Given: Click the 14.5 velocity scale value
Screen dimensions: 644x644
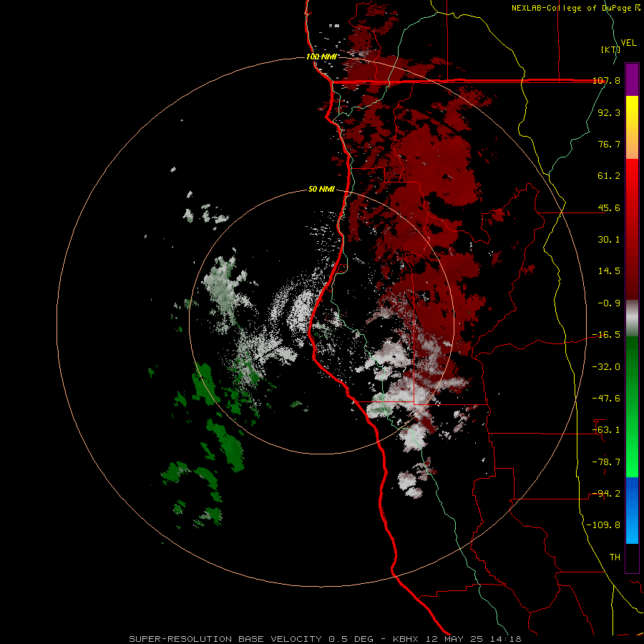Looking at the screenshot, I should point(609,271).
